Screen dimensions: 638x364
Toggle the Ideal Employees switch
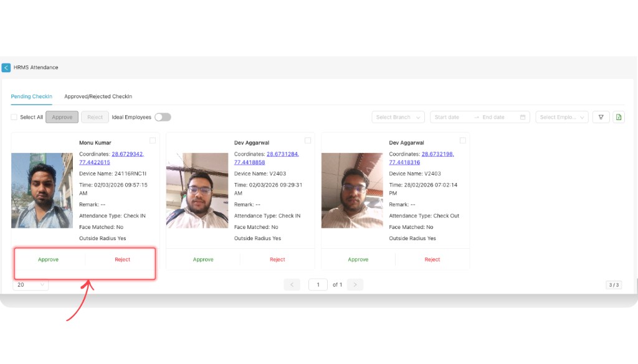163,117
